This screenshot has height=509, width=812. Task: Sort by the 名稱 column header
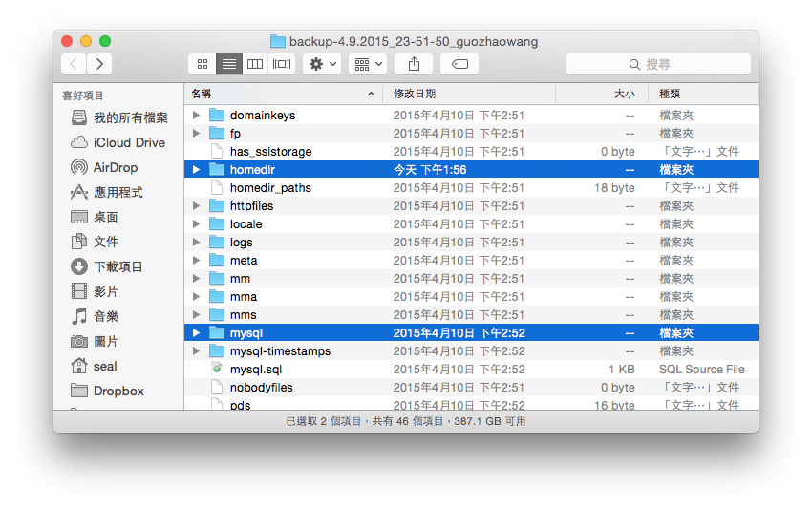point(284,94)
